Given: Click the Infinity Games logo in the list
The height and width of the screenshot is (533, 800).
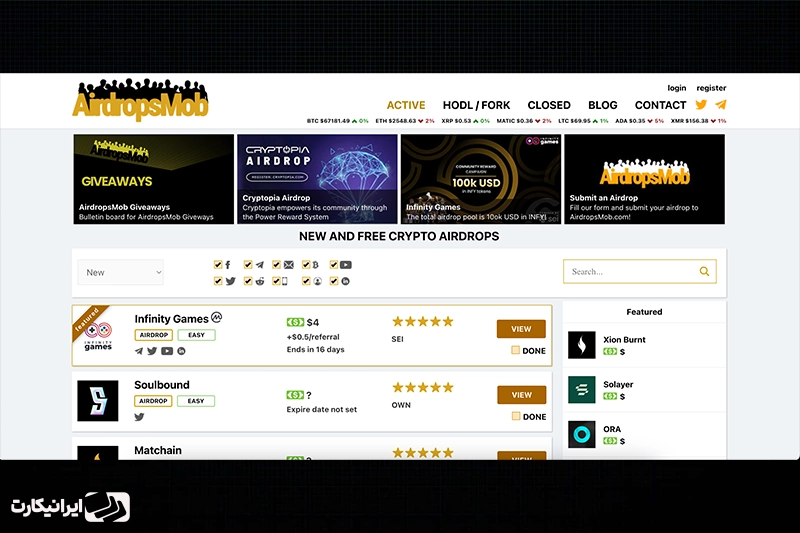Looking at the screenshot, I should (98, 336).
